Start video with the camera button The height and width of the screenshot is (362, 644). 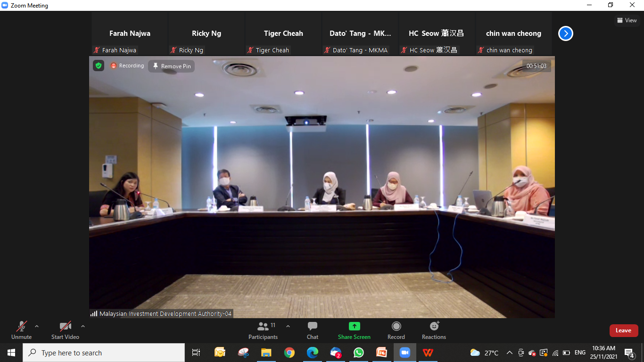[x=65, y=330]
